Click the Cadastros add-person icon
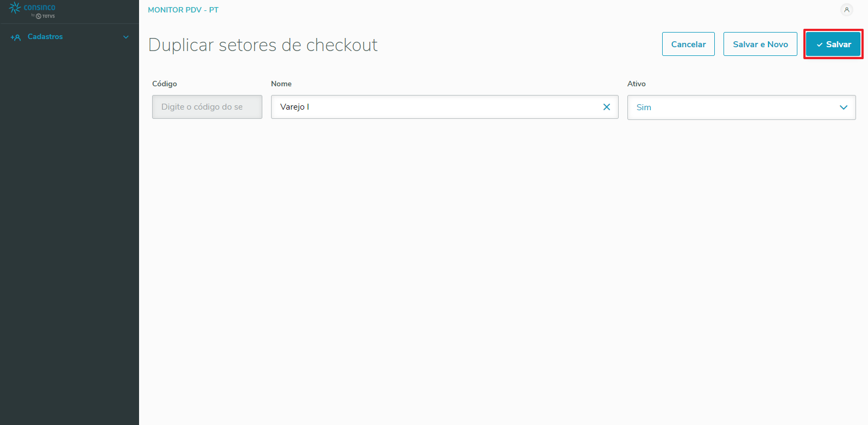The width and height of the screenshot is (868, 425). coord(16,37)
